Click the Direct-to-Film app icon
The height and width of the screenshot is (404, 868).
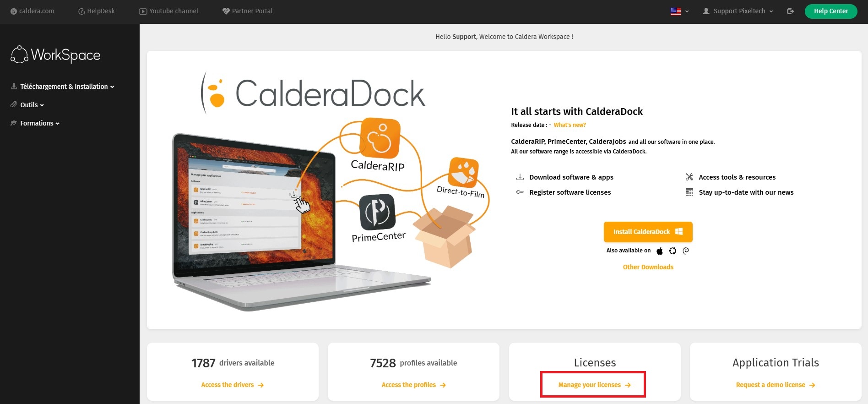463,173
